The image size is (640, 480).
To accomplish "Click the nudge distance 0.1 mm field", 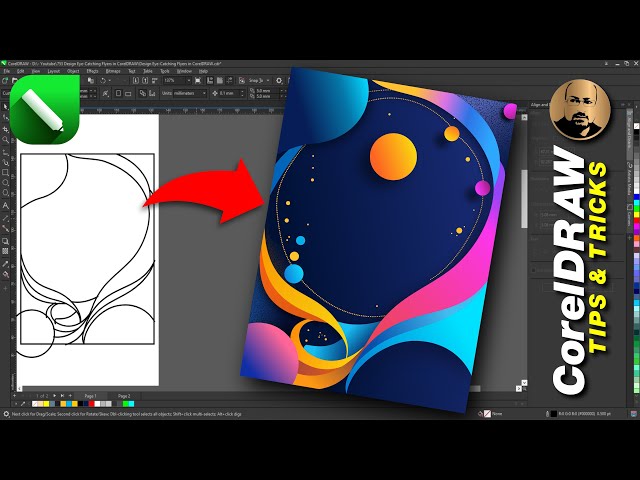I will tap(229, 93).
